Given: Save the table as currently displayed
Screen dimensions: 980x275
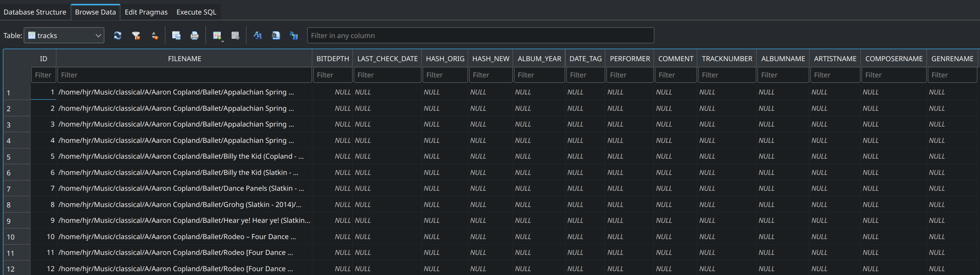Looking at the screenshot, I should [x=176, y=35].
